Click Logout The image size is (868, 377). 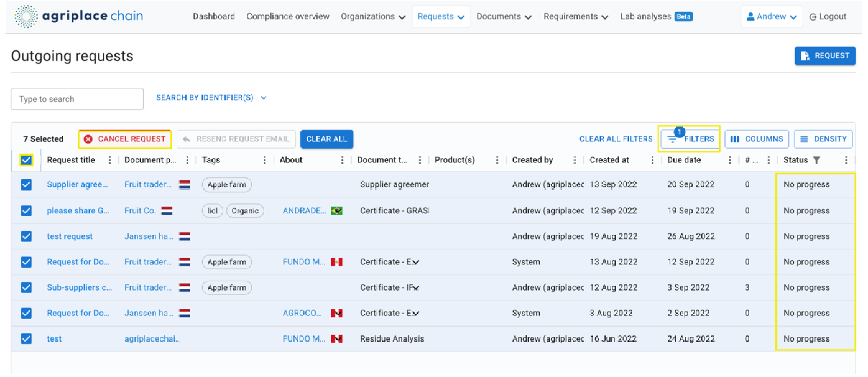[828, 17]
